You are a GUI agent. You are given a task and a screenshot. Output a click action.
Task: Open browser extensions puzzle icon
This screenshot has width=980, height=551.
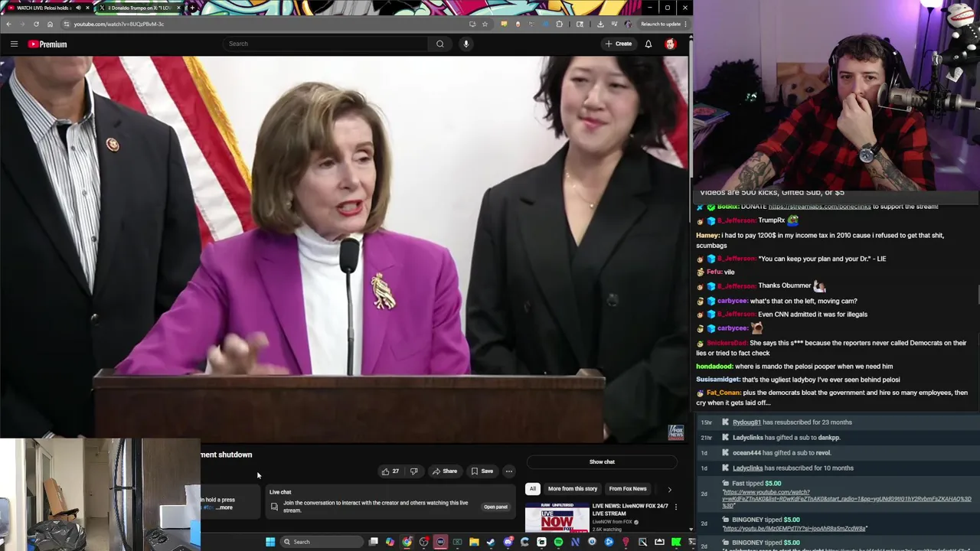tap(559, 24)
